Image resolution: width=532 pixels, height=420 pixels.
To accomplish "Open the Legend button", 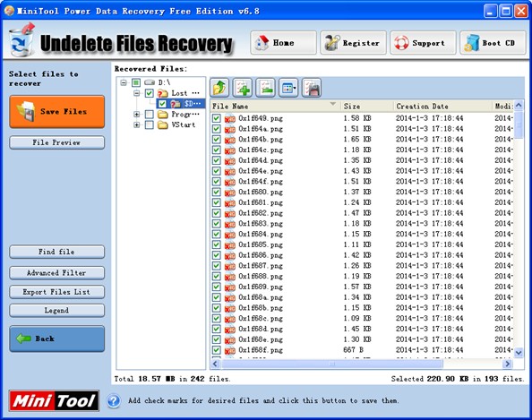I will (x=56, y=311).
